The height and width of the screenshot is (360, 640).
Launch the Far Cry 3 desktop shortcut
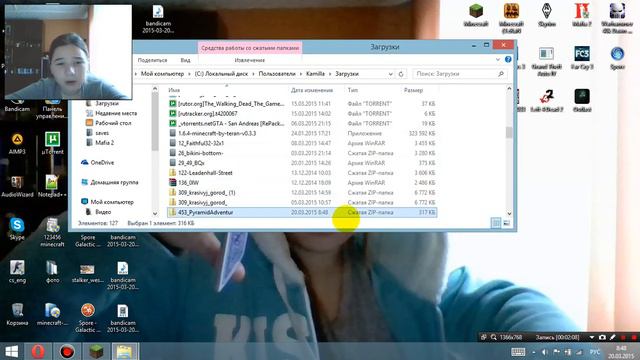coord(582,58)
